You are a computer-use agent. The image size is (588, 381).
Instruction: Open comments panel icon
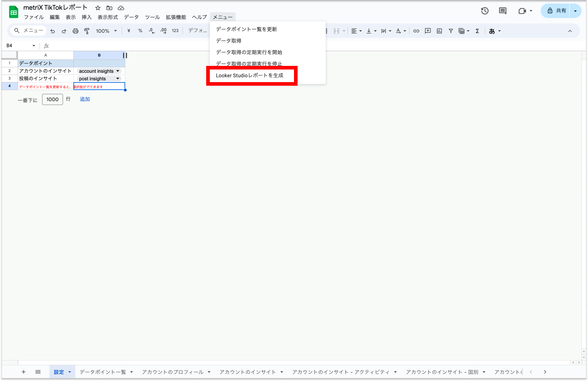(x=503, y=11)
